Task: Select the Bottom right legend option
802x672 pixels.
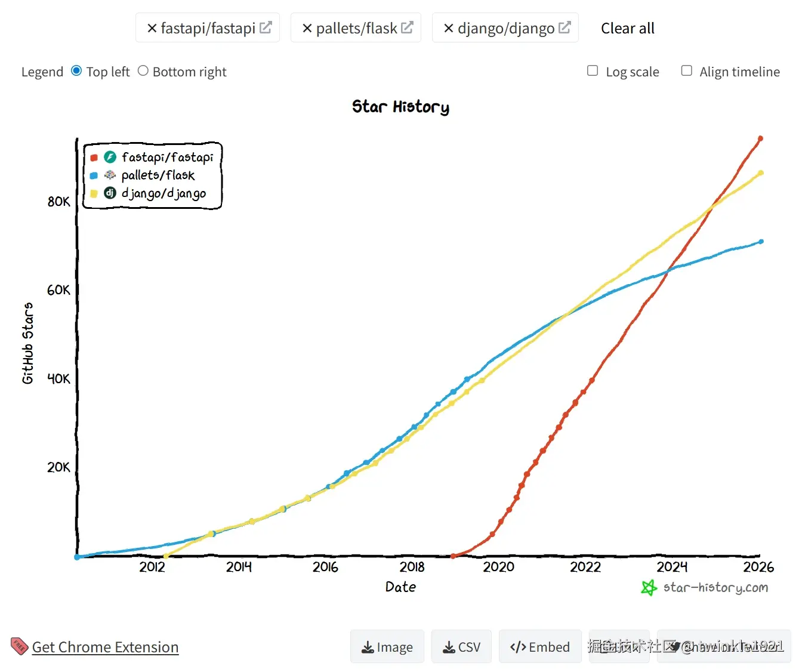Action: coord(143,71)
